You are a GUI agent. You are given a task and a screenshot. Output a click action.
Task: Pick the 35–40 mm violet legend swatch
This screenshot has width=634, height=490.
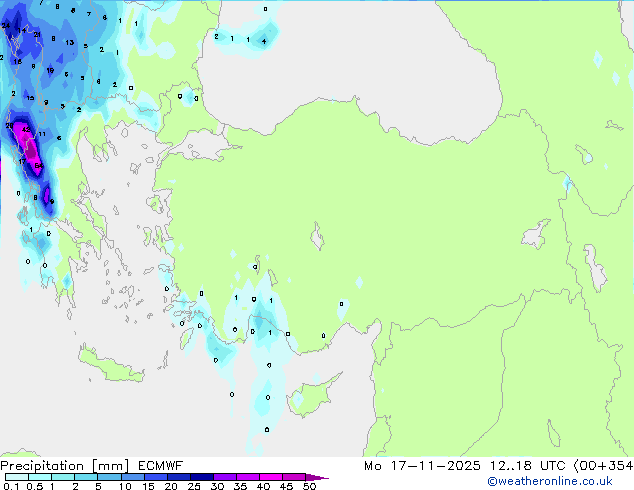point(248,477)
